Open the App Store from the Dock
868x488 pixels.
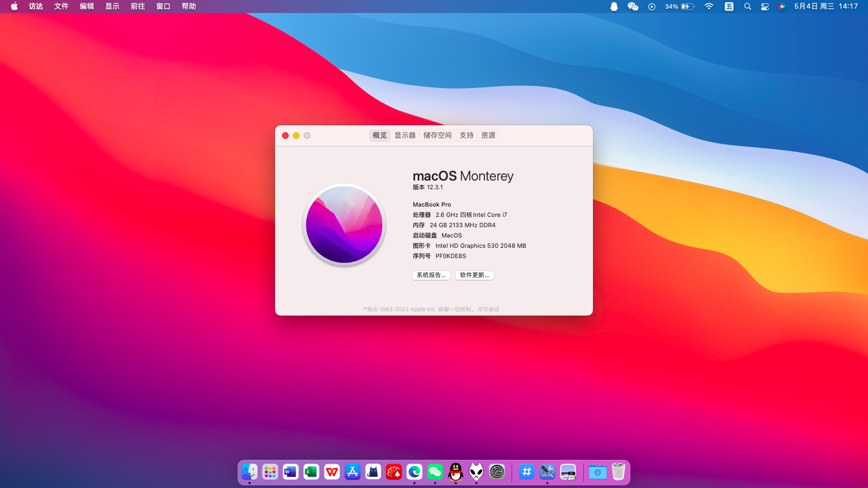353,472
